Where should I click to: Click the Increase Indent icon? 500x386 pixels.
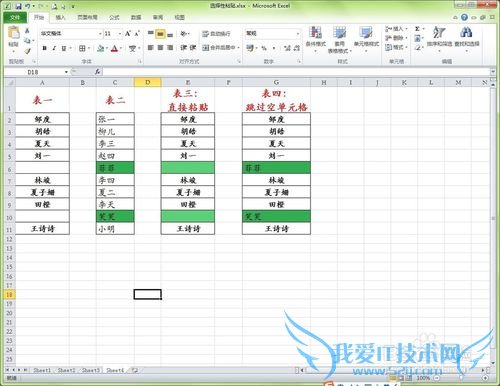click(193, 48)
